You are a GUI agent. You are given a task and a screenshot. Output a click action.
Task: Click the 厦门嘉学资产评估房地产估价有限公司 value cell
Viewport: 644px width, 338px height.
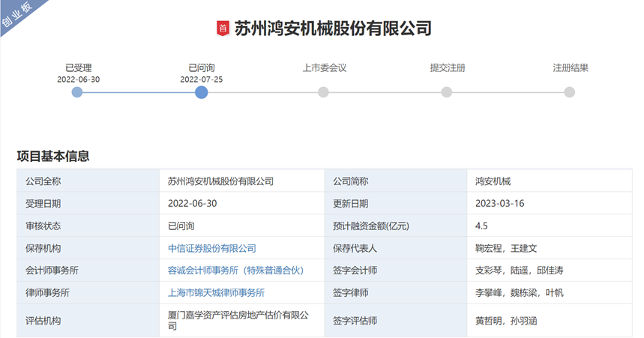(x=242, y=320)
